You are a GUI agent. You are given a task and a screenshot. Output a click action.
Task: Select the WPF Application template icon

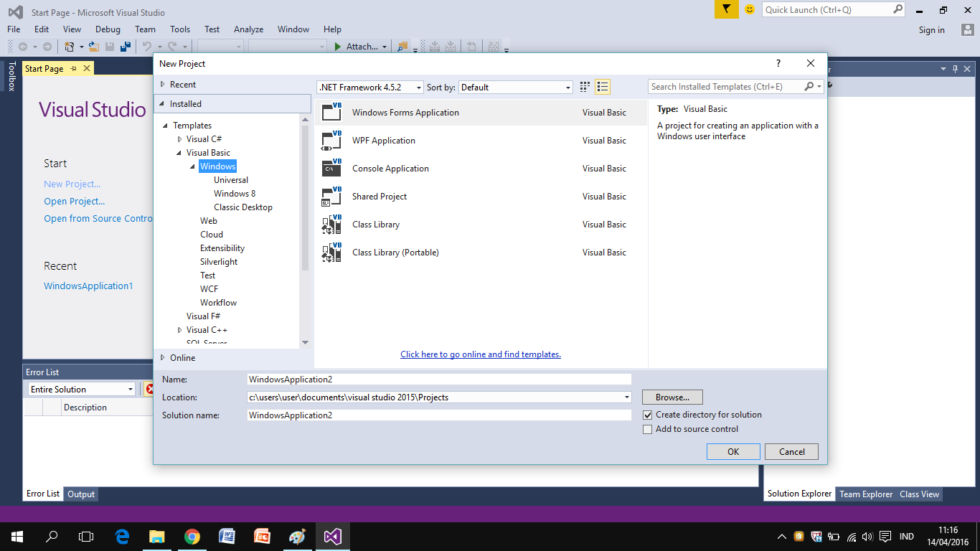click(x=331, y=140)
